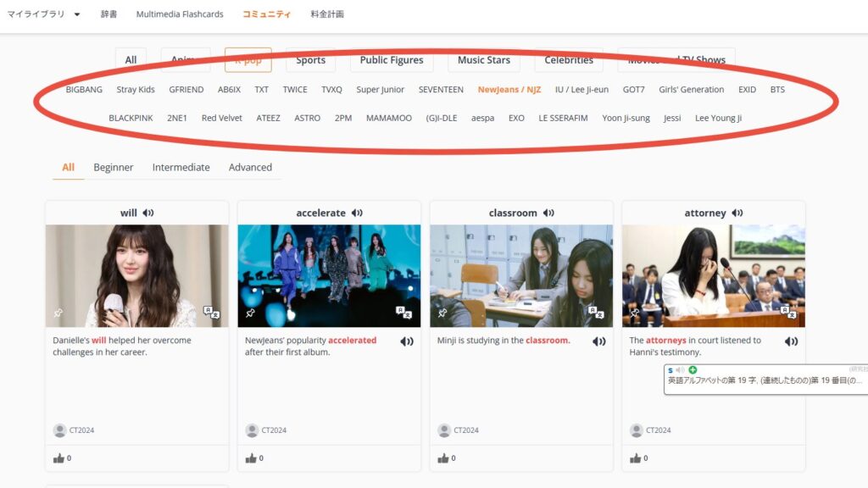Screen dimensions: 868x488
Task: Pin the 'classroom' flashcard image
Action: coord(442,313)
